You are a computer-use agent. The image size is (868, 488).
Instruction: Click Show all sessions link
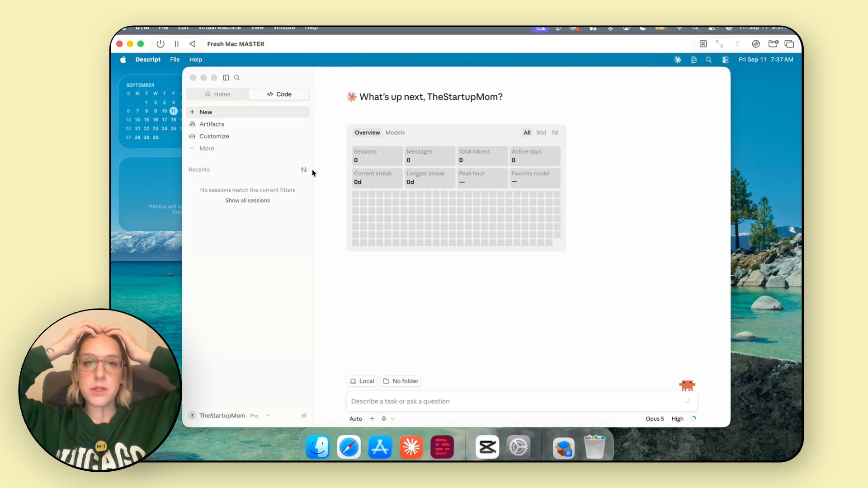248,200
